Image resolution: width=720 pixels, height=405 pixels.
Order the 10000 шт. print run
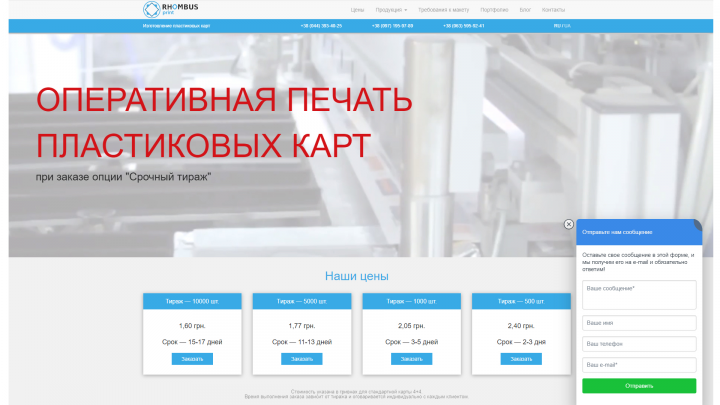192,359
